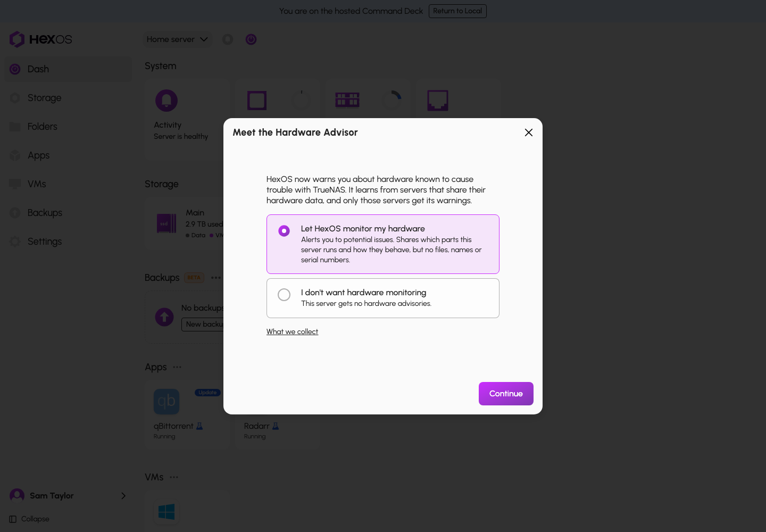
Task: Click Return to Local button
Action: (457, 11)
